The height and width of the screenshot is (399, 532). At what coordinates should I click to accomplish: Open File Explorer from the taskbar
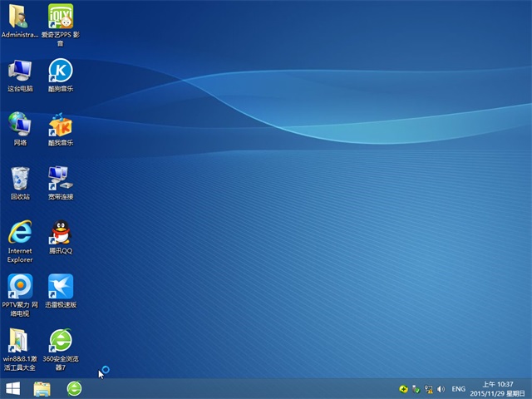click(42, 388)
